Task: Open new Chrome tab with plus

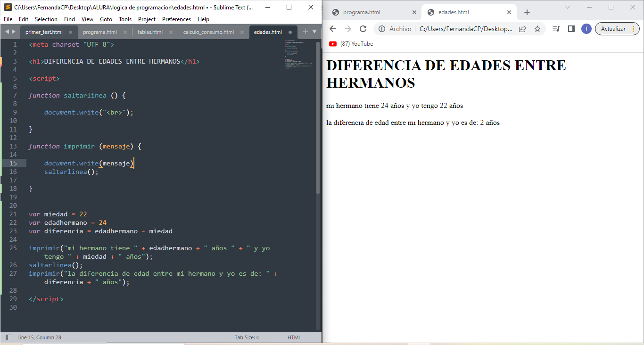Action: [x=527, y=12]
